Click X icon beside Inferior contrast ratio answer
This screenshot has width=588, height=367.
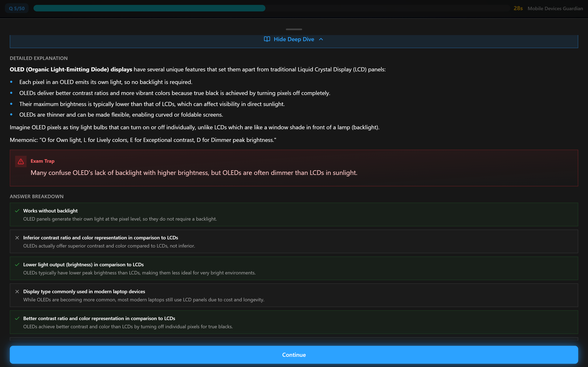point(17,238)
